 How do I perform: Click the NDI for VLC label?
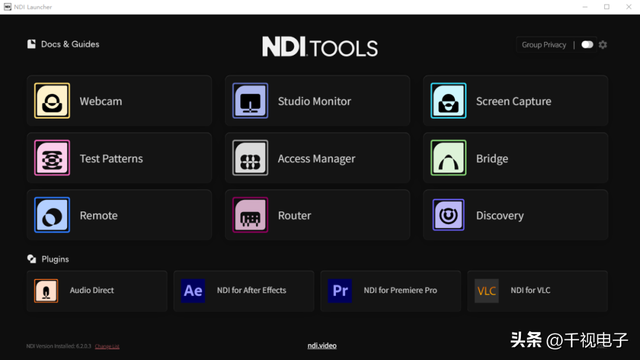tap(530, 290)
